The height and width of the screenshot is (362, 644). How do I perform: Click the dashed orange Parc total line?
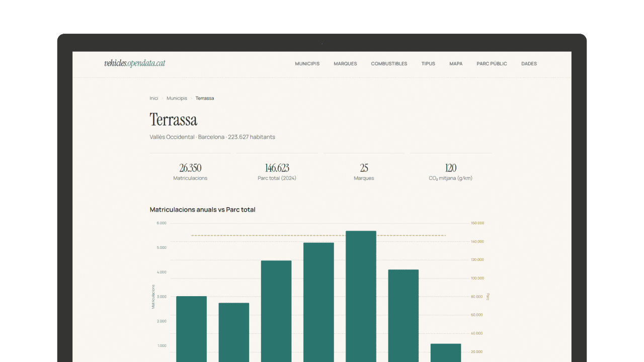click(x=318, y=235)
